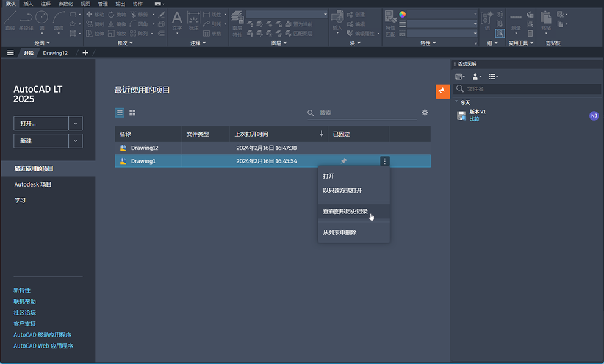Viewport: 604px width, 364px height.
Task: Click the 打开... button
Action: pos(41,124)
